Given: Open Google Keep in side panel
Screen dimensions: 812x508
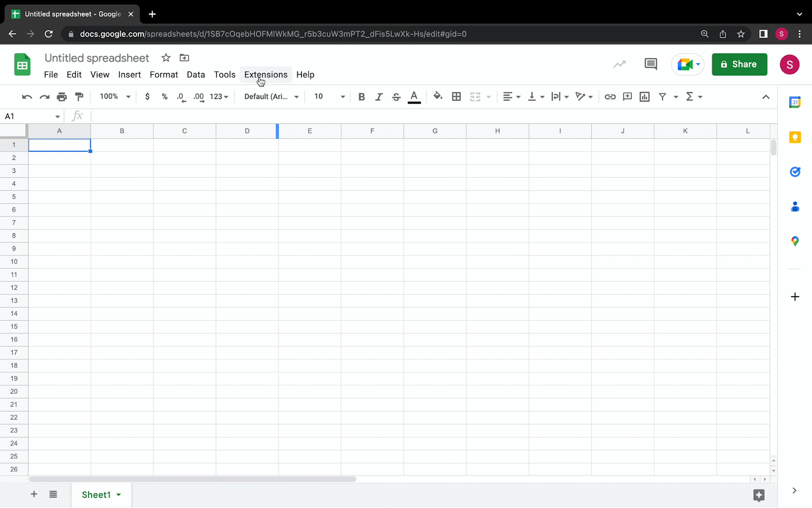Looking at the screenshot, I should 795,137.
